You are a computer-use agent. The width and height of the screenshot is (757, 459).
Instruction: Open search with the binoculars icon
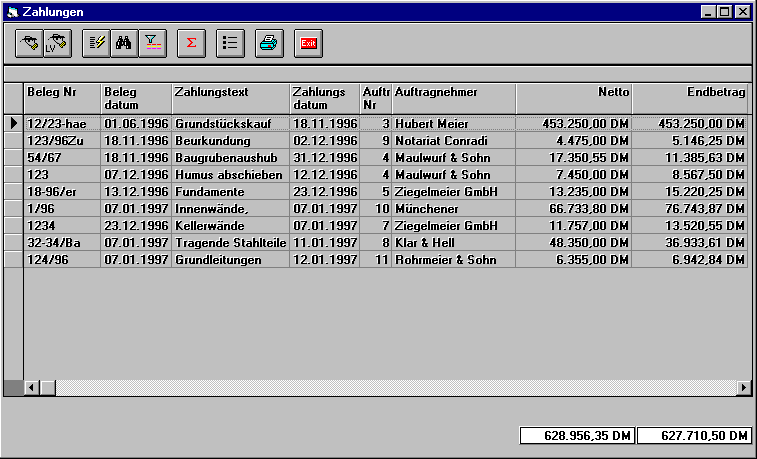tap(124, 42)
